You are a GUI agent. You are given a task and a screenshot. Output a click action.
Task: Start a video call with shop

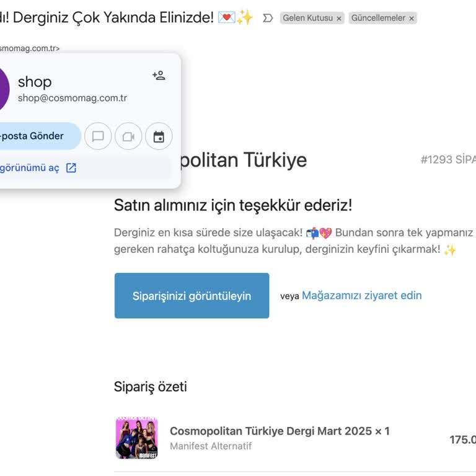(x=128, y=136)
